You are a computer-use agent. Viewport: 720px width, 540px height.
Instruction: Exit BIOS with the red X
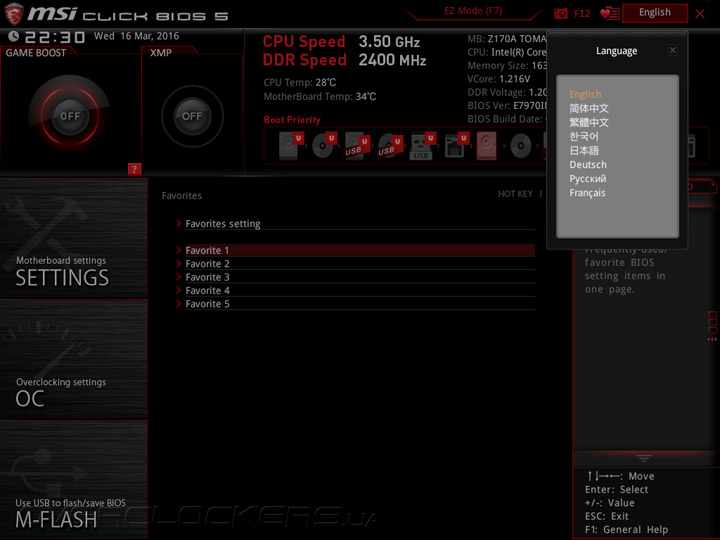pos(700,14)
